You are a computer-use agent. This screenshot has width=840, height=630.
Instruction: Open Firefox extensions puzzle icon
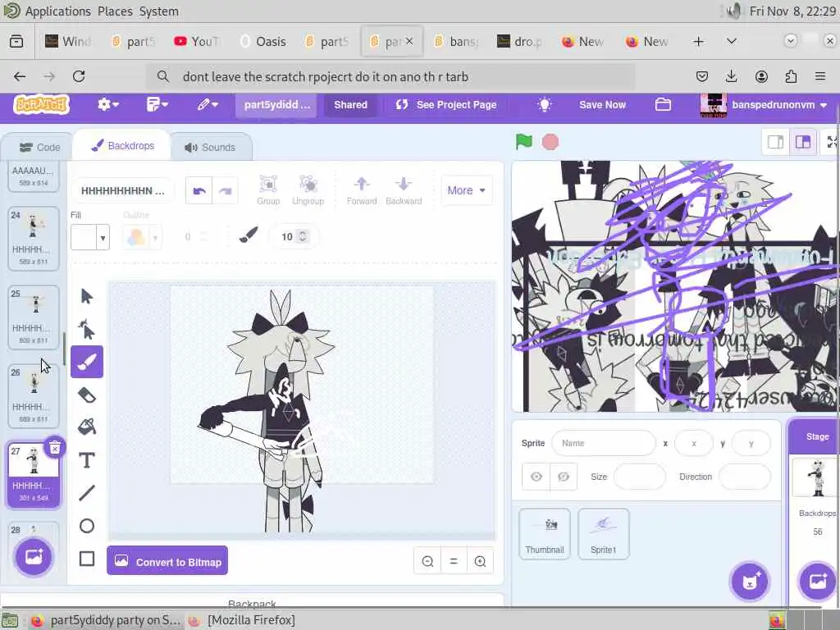click(x=791, y=76)
